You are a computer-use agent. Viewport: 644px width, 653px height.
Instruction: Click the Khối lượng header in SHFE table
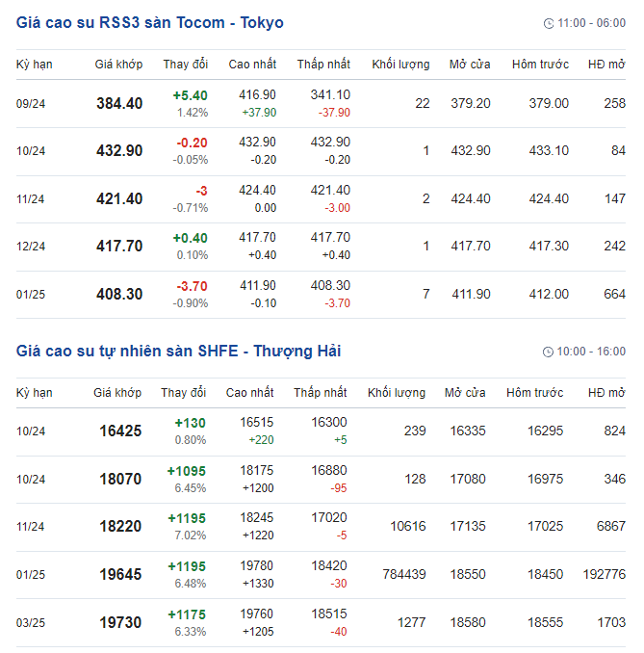[396, 393]
